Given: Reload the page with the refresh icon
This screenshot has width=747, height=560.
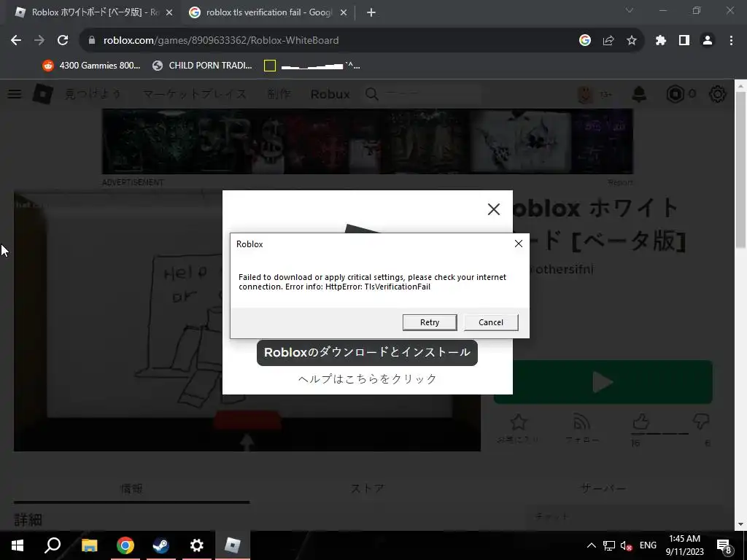Looking at the screenshot, I should [x=63, y=41].
